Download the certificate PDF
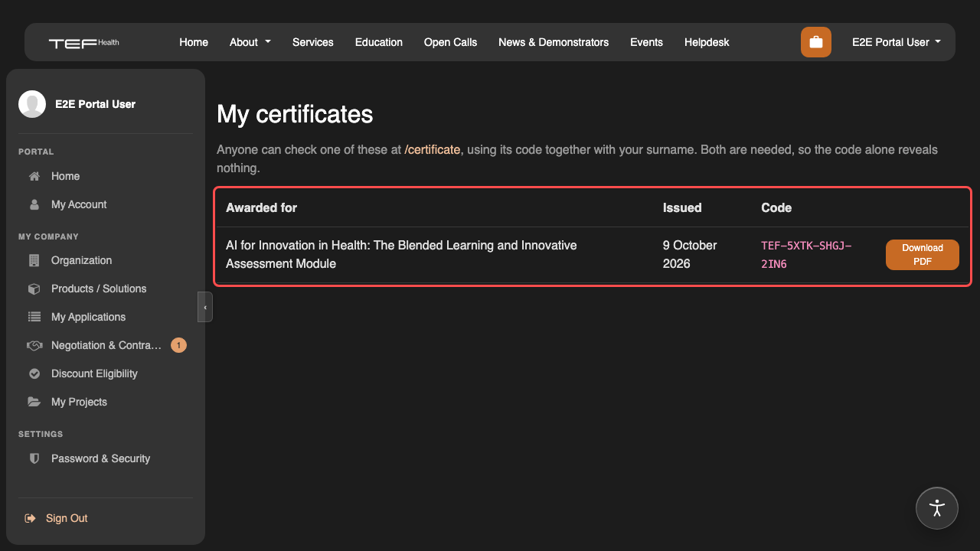This screenshot has width=980, height=551. point(923,255)
